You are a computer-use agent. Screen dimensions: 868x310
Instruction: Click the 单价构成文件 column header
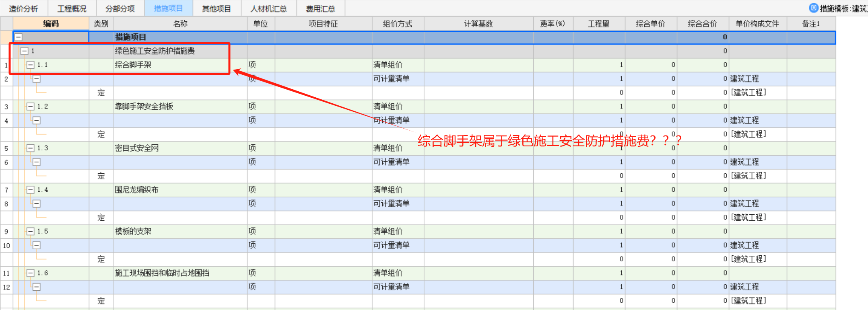[757, 24]
